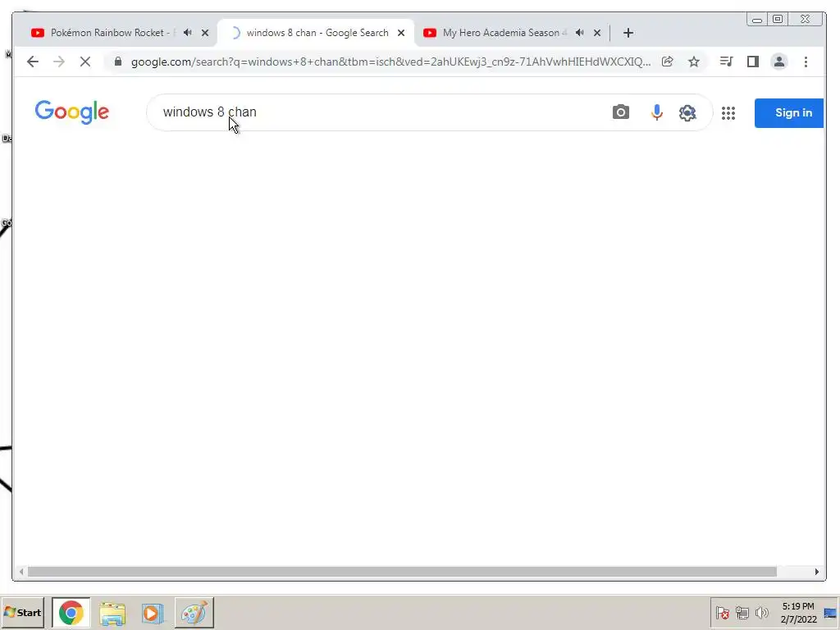Start voice search with microphone
The width and height of the screenshot is (840, 630).
pos(657,112)
